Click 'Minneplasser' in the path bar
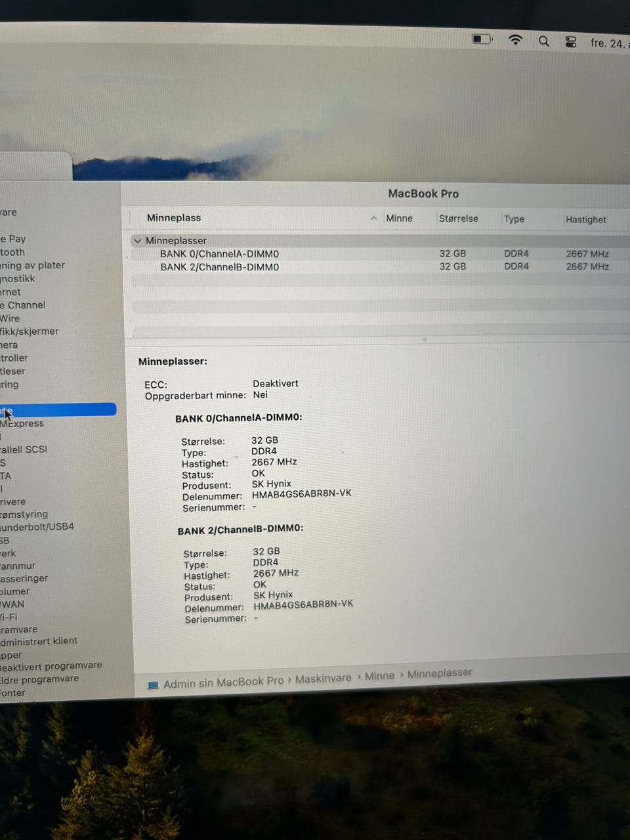The height and width of the screenshot is (840, 630). click(x=440, y=673)
